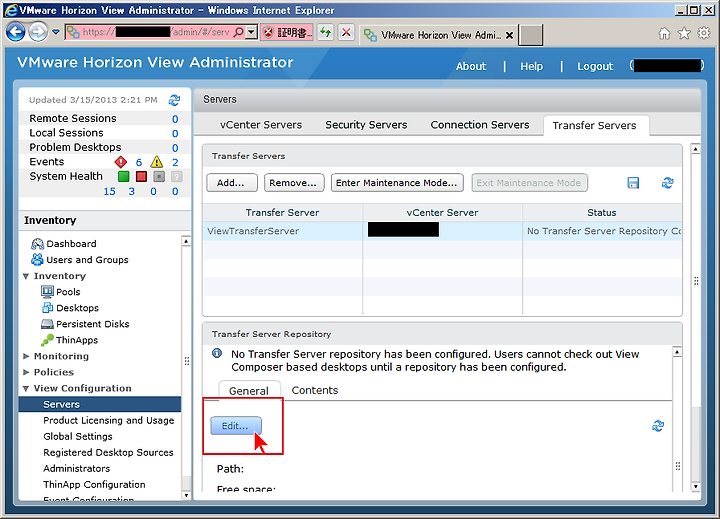This screenshot has height=519, width=720.
Task: Open Problem Desktops count link
Action: click(x=175, y=148)
